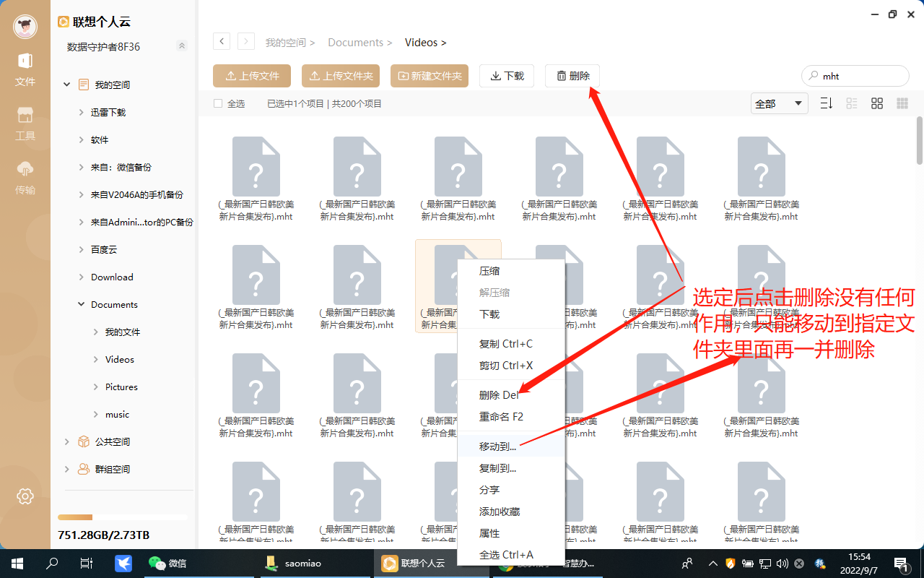Screen dimensions: 924x578
Task: Open the blue bird app on taskbar
Action: point(123,563)
